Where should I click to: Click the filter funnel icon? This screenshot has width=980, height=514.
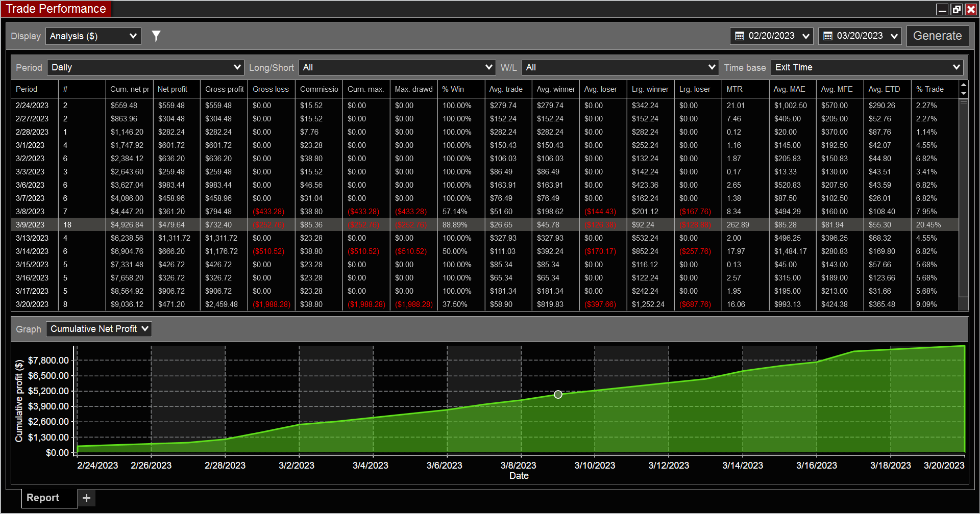[x=156, y=36]
